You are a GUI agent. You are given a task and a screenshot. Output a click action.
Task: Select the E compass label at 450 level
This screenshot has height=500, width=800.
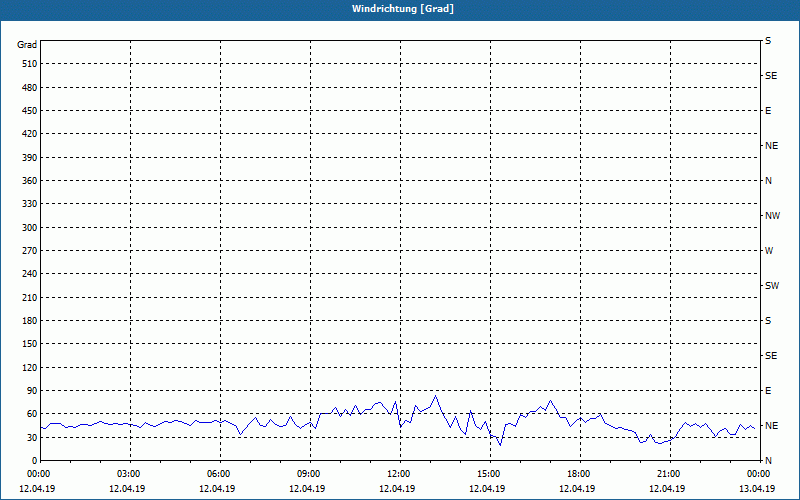(768, 111)
